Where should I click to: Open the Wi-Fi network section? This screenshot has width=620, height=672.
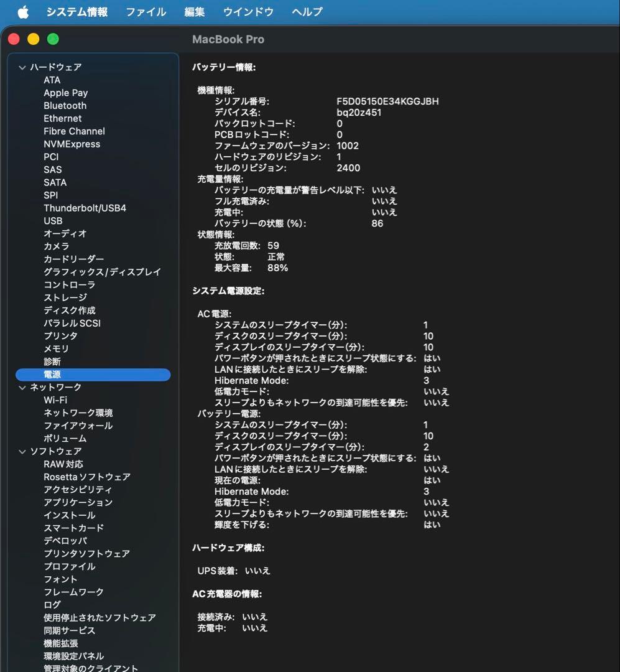click(55, 399)
